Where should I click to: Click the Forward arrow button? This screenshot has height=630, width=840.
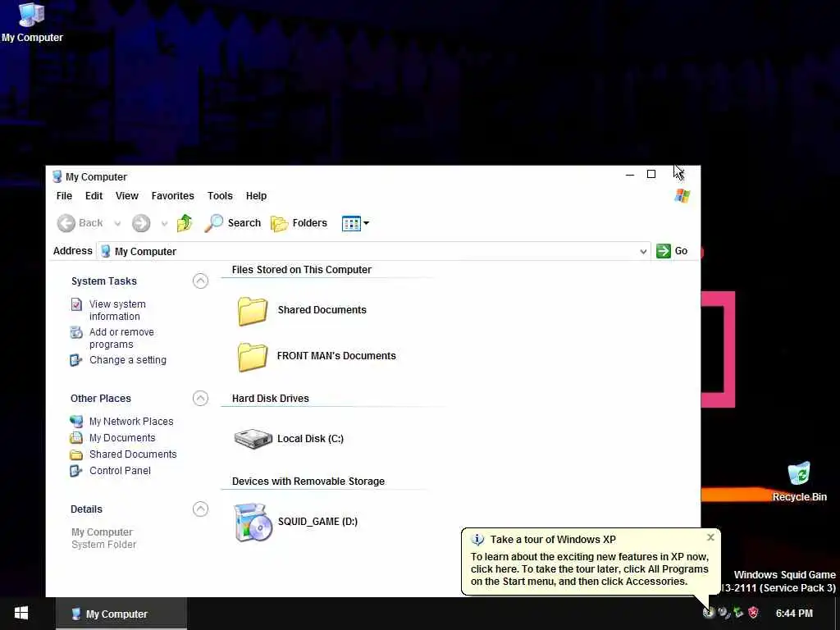point(141,223)
